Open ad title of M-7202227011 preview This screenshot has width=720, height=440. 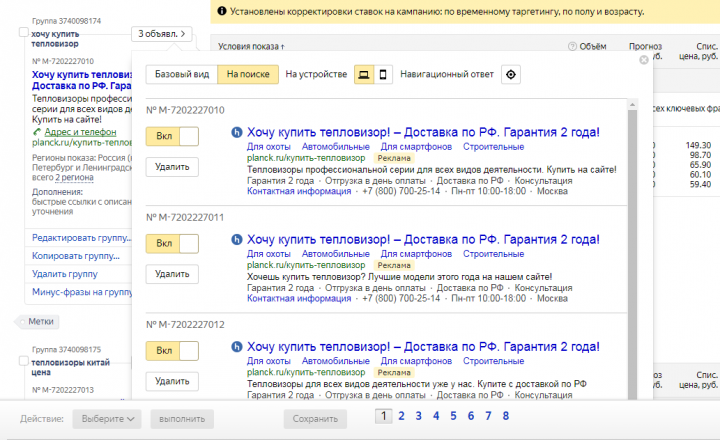(x=423, y=240)
